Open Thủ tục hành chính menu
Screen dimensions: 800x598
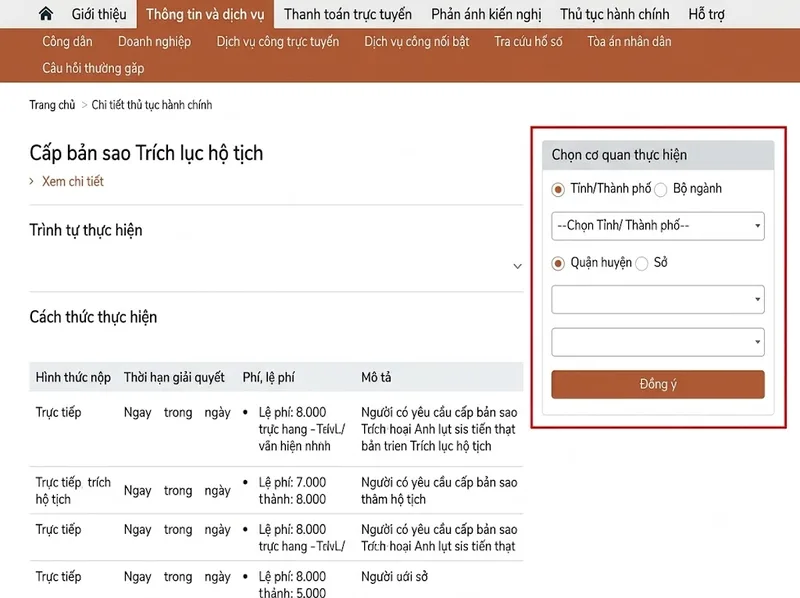[614, 14]
